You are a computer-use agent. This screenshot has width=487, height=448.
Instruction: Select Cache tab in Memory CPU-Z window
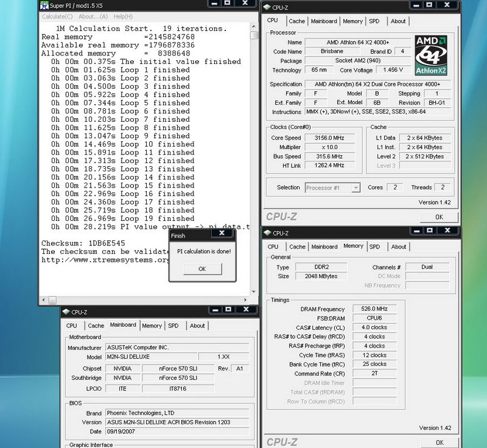click(x=297, y=247)
